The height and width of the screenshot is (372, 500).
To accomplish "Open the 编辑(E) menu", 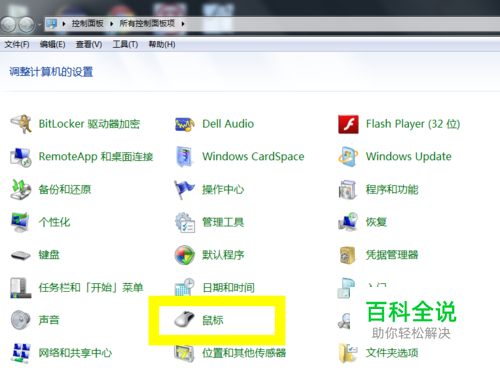I will 52,44.
